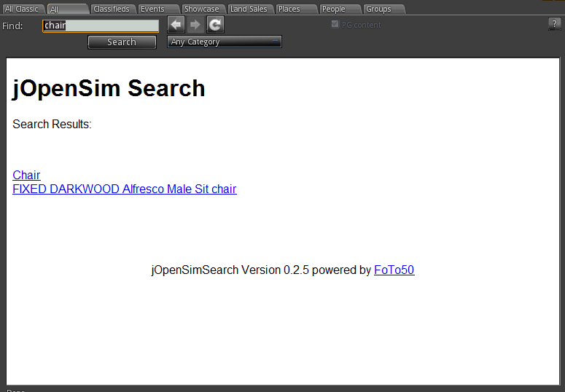Image resolution: width=565 pixels, height=392 pixels.
Task: Toggle the PG content checkbox
Action: click(x=335, y=24)
